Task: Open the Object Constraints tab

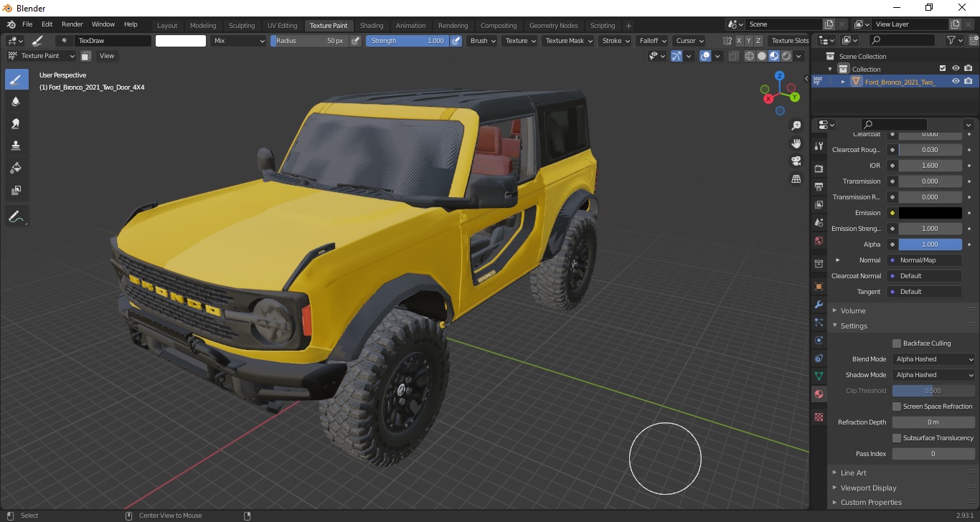Action: (x=819, y=358)
